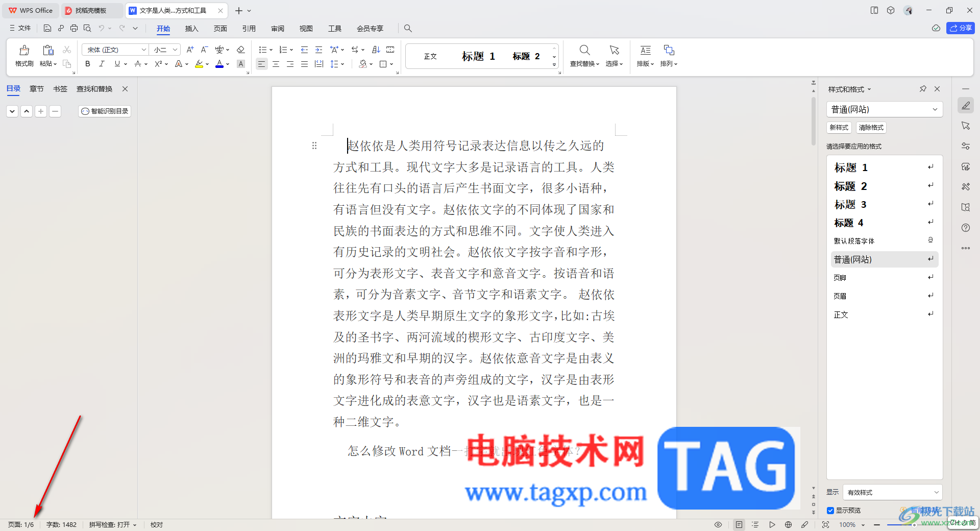Click the yellow highlight color button
980x531 pixels.
click(199, 64)
